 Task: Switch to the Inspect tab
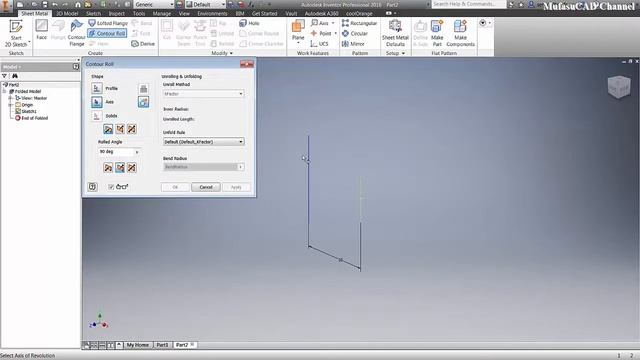[117, 13]
